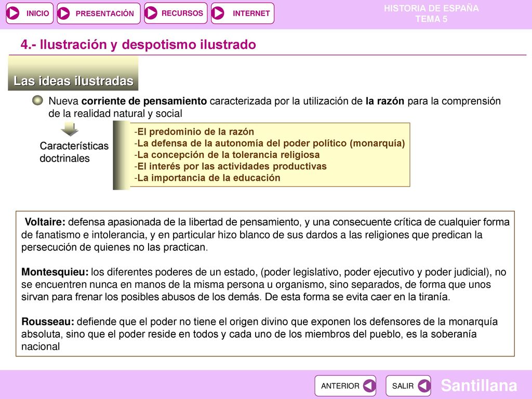The image size is (532, 399).
Task: Click '-El interés por las actividades productivas'
Action: [x=230, y=166]
